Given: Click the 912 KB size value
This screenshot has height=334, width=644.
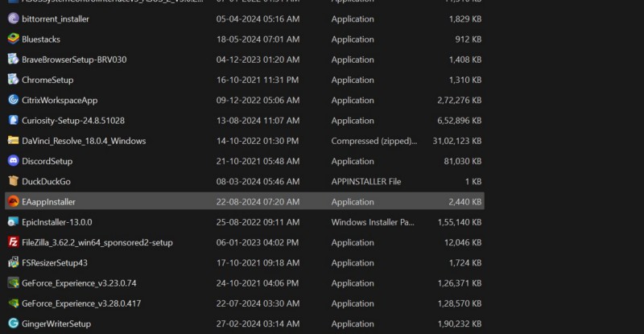Looking at the screenshot, I should pyautogui.click(x=469, y=39).
